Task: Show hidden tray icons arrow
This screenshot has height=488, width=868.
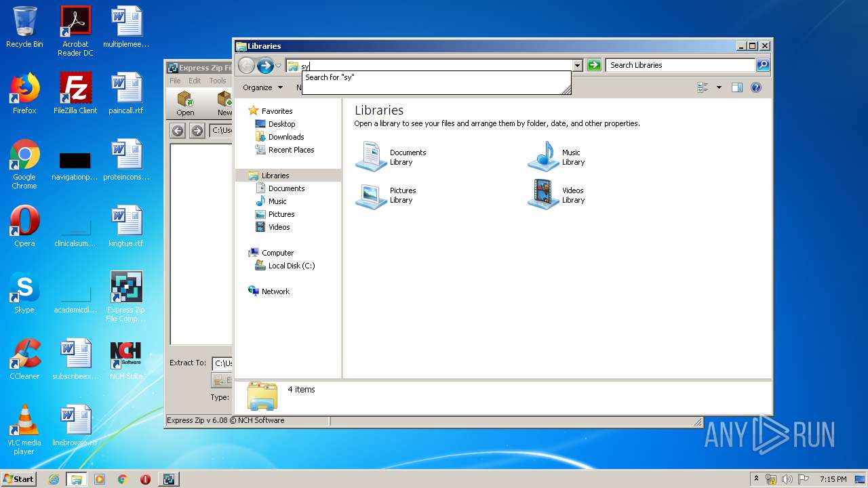Action: click(756, 479)
